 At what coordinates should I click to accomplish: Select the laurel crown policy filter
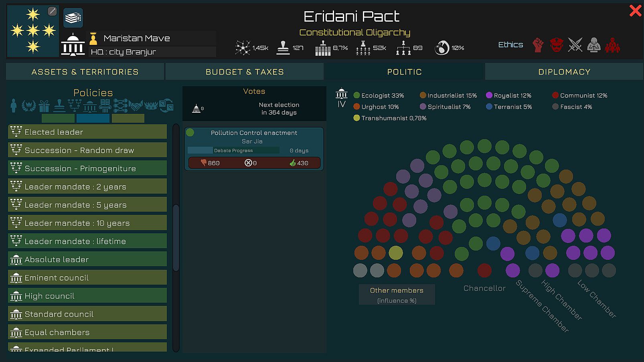[28, 106]
